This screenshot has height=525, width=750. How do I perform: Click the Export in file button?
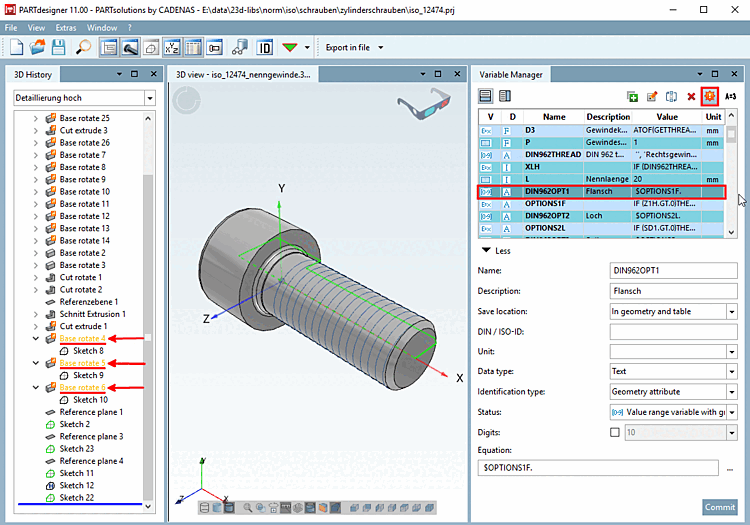[347, 47]
